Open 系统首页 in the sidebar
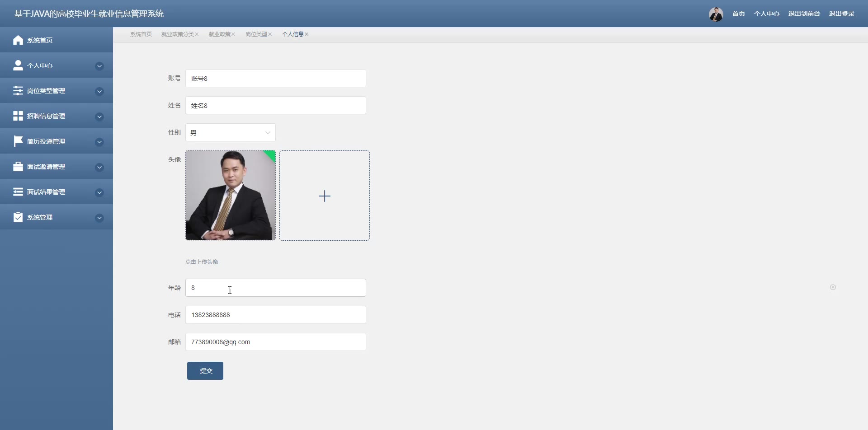The height and width of the screenshot is (430, 868). pos(57,40)
